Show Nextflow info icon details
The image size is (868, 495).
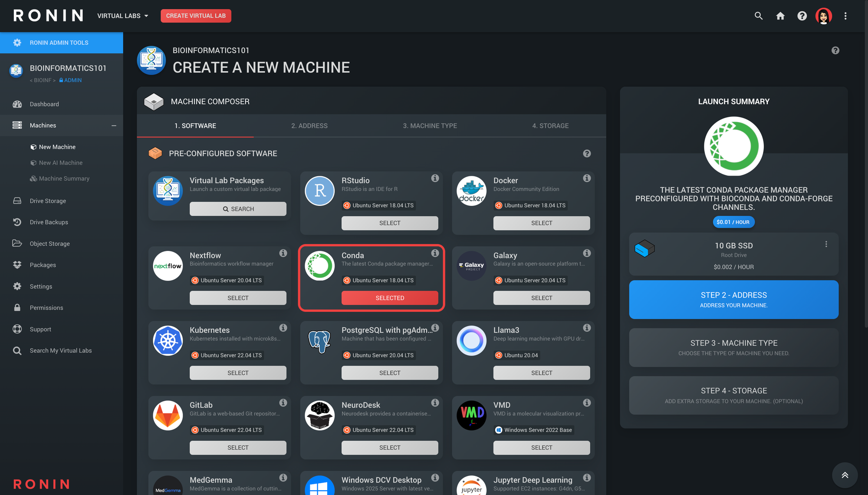(283, 253)
